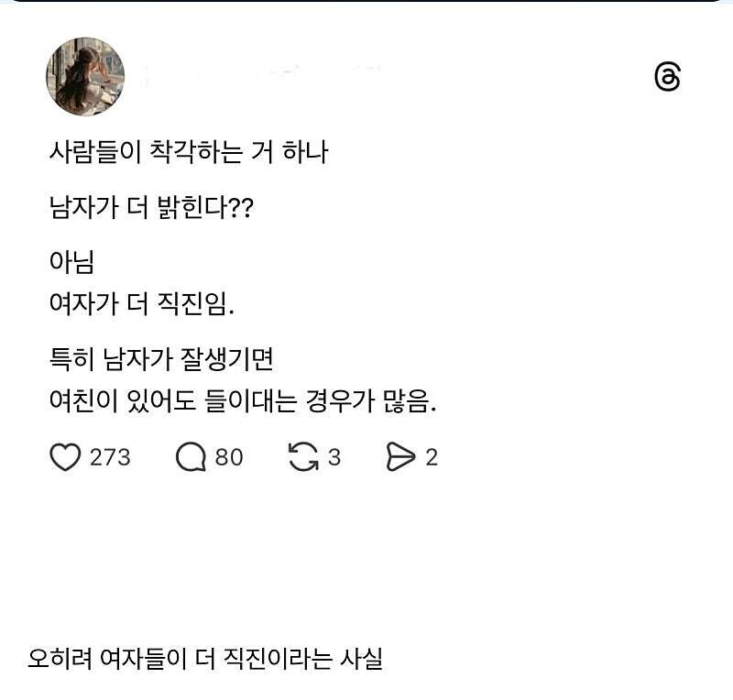
Task: Click the line "여친이 있어도 들이대는 경우가 많음."
Action: click(243, 400)
